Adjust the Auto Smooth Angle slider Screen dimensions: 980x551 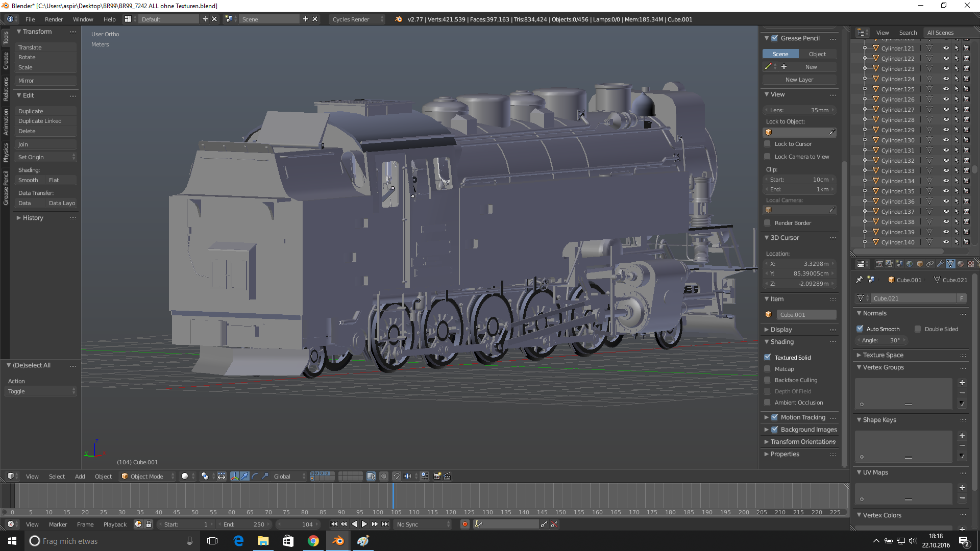pyautogui.click(x=881, y=340)
